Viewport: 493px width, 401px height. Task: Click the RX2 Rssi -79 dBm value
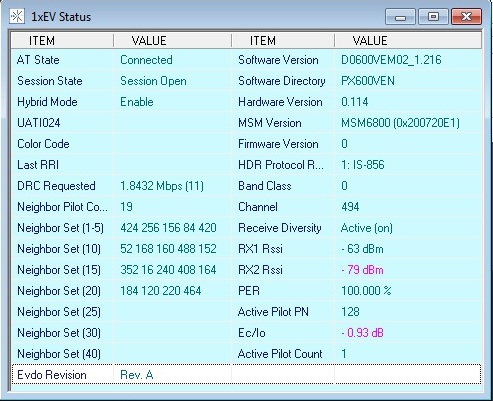pyautogui.click(x=362, y=270)
